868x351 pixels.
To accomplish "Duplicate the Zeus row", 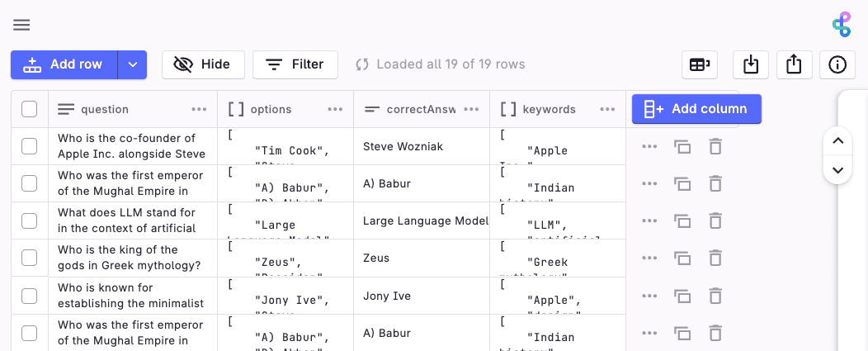I will 682,259.
